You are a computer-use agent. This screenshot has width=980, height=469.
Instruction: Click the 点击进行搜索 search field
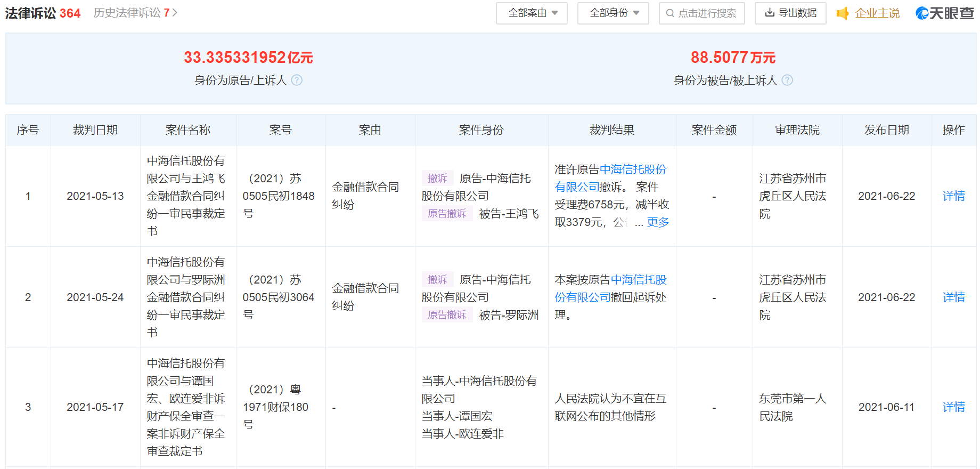coord(701,13)
